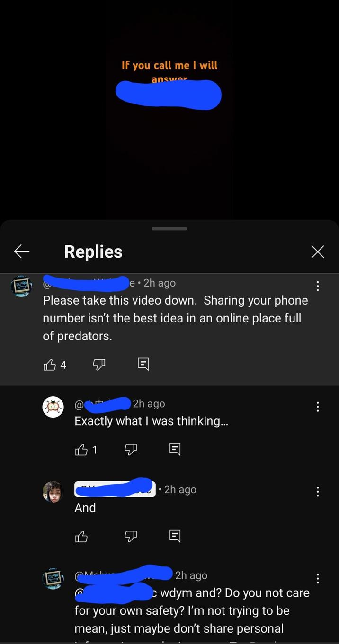Dislike the 'Please take this video down' comment
This screenshot has height=644, width=339.
coord(99,365)
